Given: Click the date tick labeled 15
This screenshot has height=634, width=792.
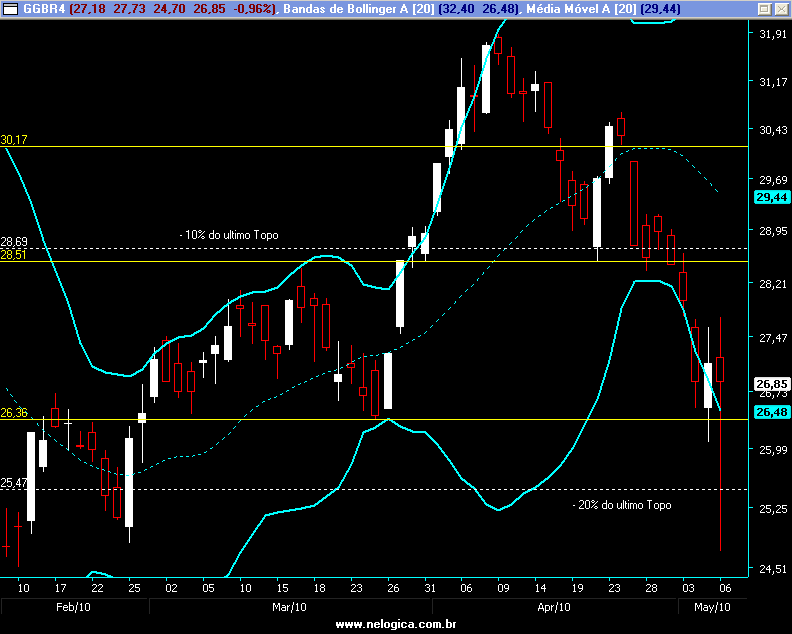Looking at the screenshot, I should coord(282,588).
